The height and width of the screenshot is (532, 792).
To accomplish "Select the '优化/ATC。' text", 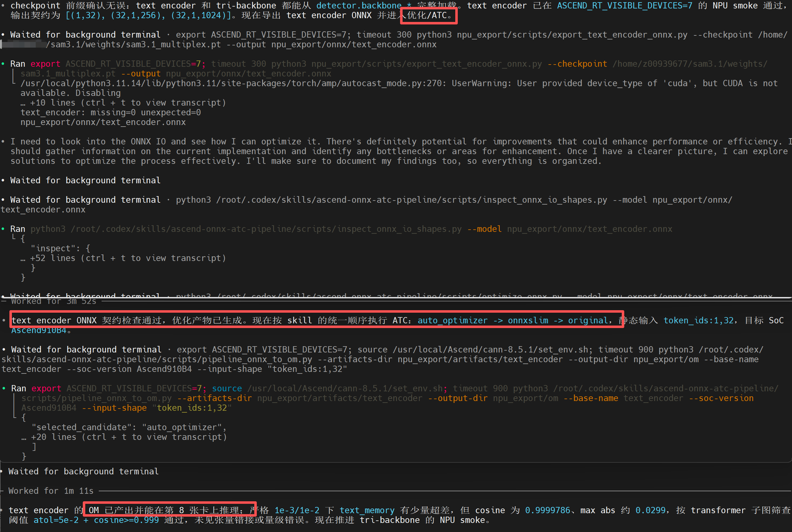I will (430, 15).
